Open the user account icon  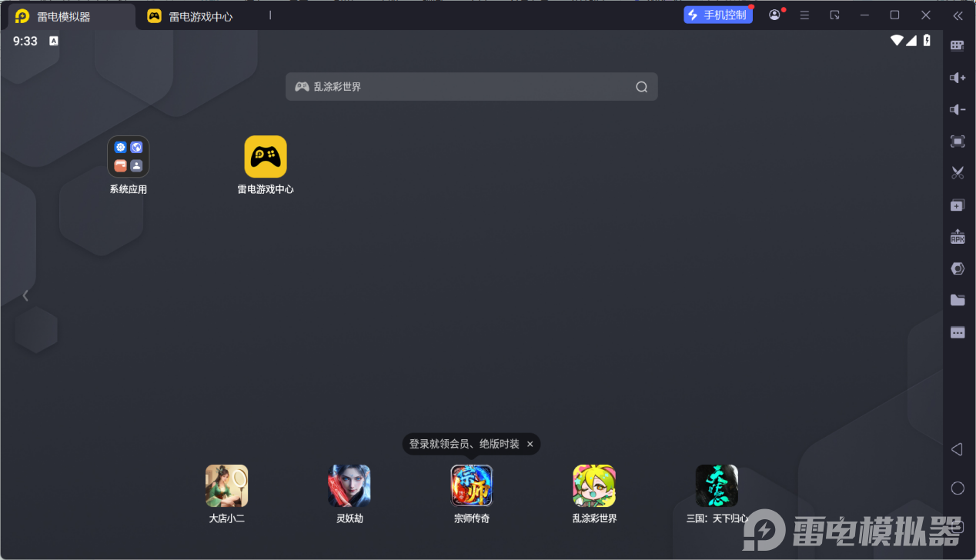(774, 15)
